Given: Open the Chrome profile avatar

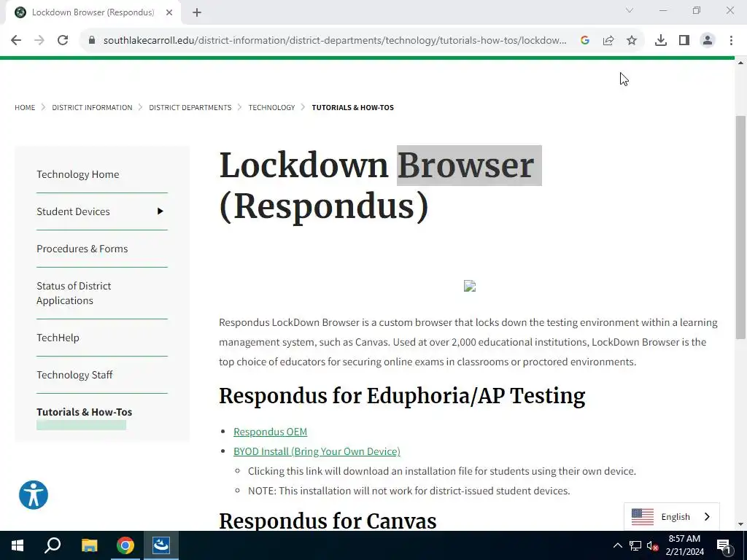Looking at the screenshot, I should (x=708, y=40).
